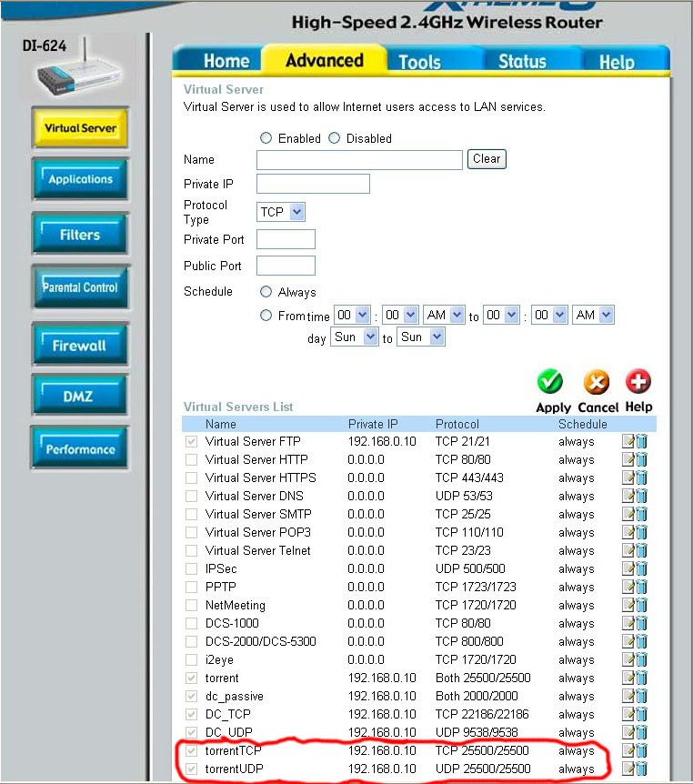This screenshot has height=784, width=693.
Task: Edit the torrentTCP entry
Action: pos(628,750)
